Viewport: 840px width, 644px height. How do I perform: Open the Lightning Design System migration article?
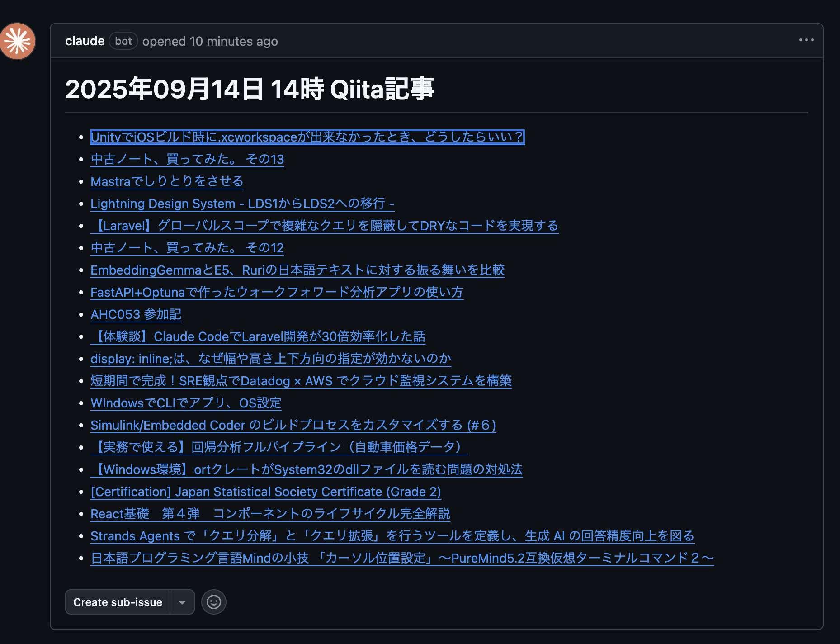[242, 204]
